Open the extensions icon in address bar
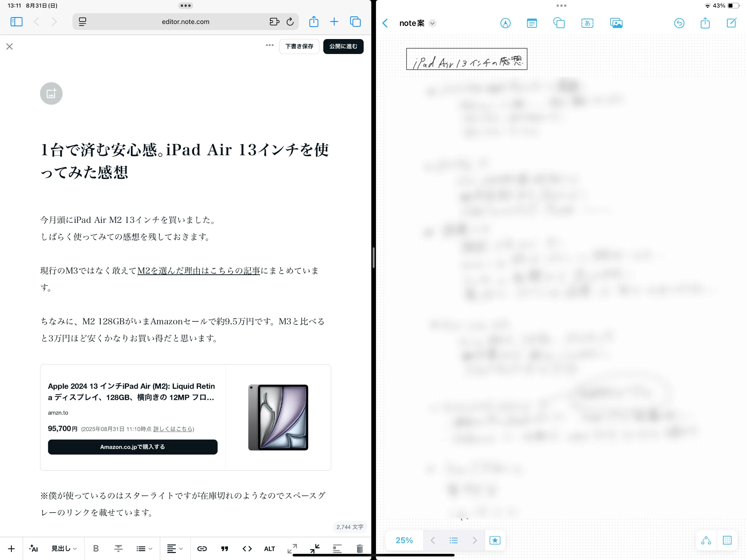The width and height of the screenshot is (747, 560). pyautogui.click(x=274, y=22)
